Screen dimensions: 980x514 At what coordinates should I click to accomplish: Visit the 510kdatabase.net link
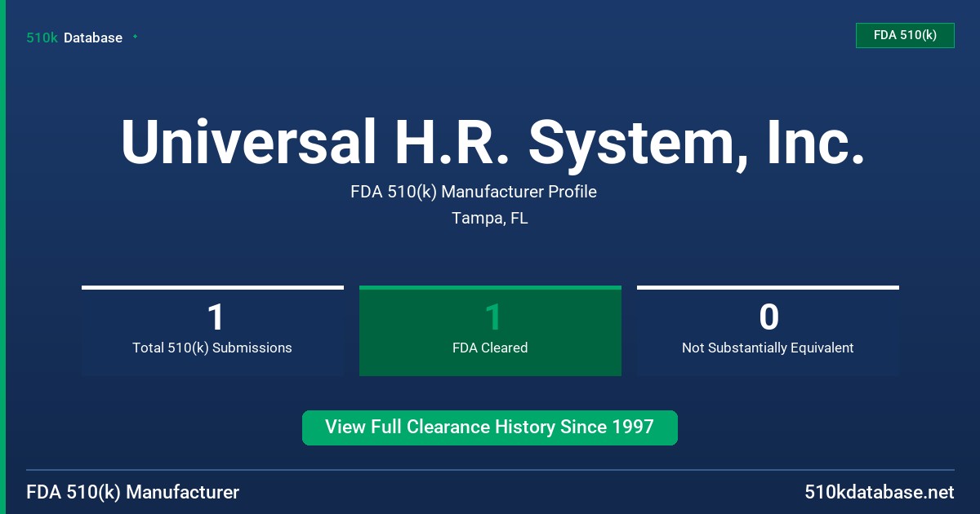click(880, 493)
